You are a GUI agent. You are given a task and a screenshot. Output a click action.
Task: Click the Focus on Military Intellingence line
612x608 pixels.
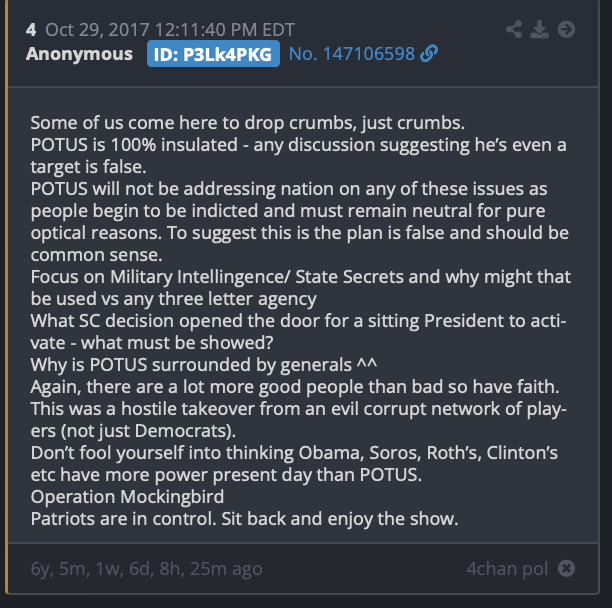tap(301, 288)
